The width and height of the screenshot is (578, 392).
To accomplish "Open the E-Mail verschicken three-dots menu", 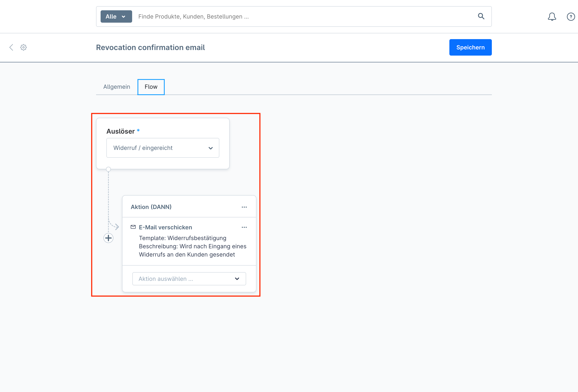I will coord(244,227).
